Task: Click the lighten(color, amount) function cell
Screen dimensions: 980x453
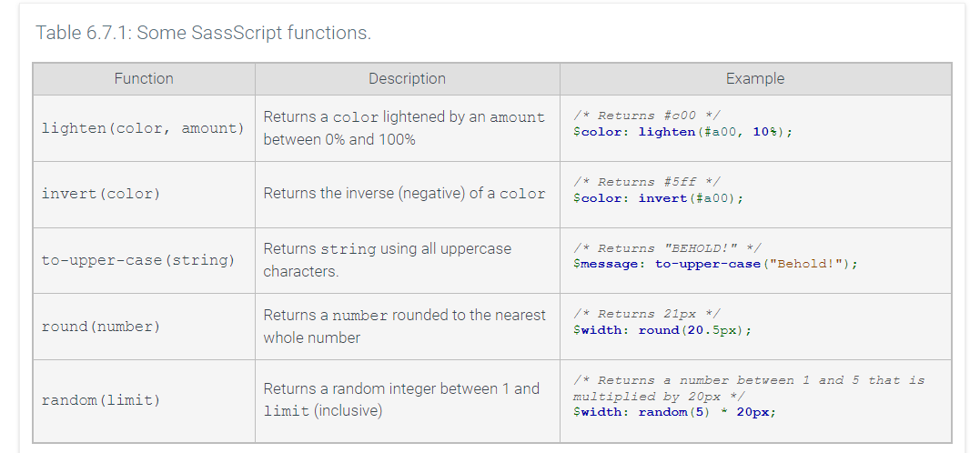Action: 143,128
